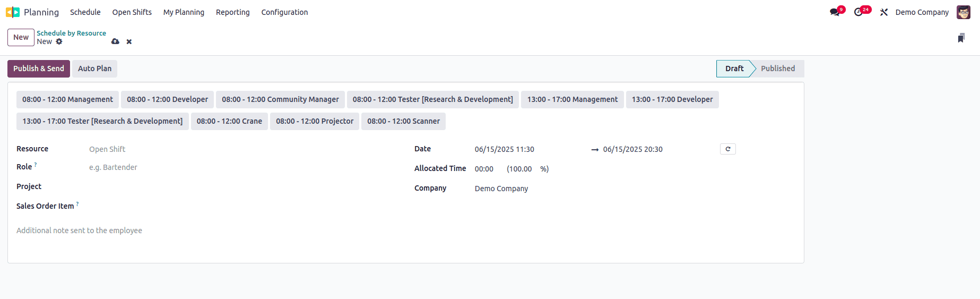Click the Sales Order Item help mark
The height and width of the screenshot is (299, 980).
point(77,204)
